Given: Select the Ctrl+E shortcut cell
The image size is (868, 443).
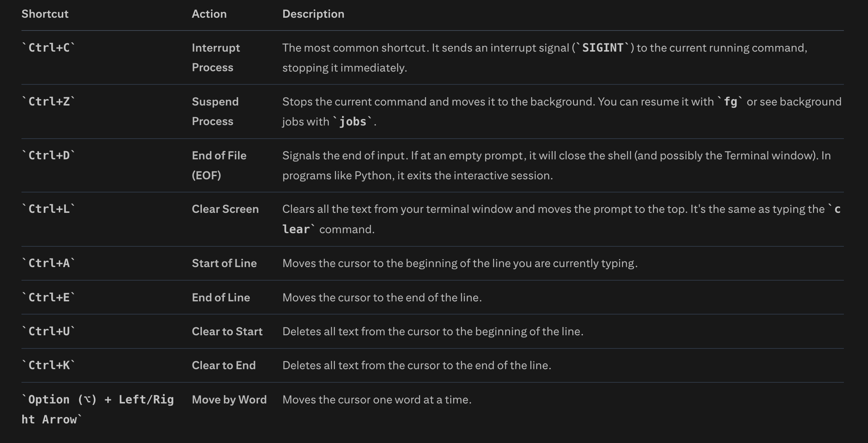Looking at the screenshot, I should click(x=49, y=297).
